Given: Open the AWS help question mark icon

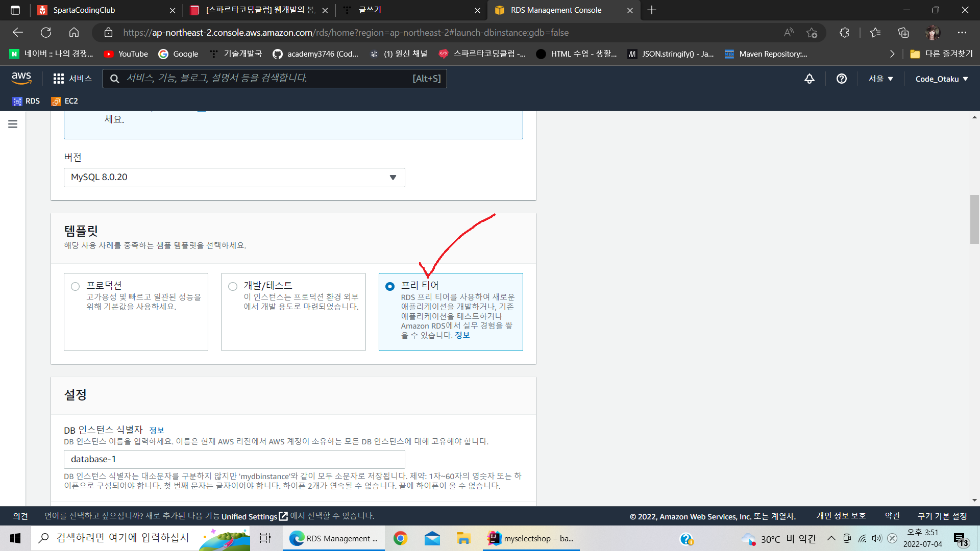Looking at the screenshot, I should point(842,79).
